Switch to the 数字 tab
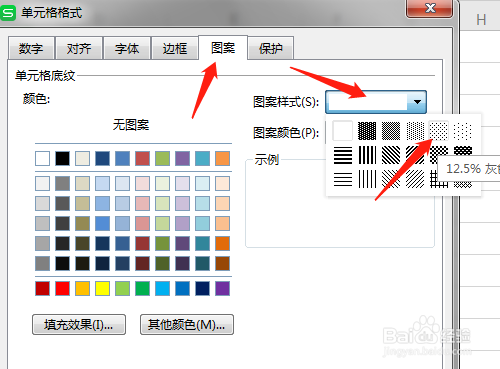The width and height of the screenshot is (500, 369). pyautogui.click(x=31, y=49)
